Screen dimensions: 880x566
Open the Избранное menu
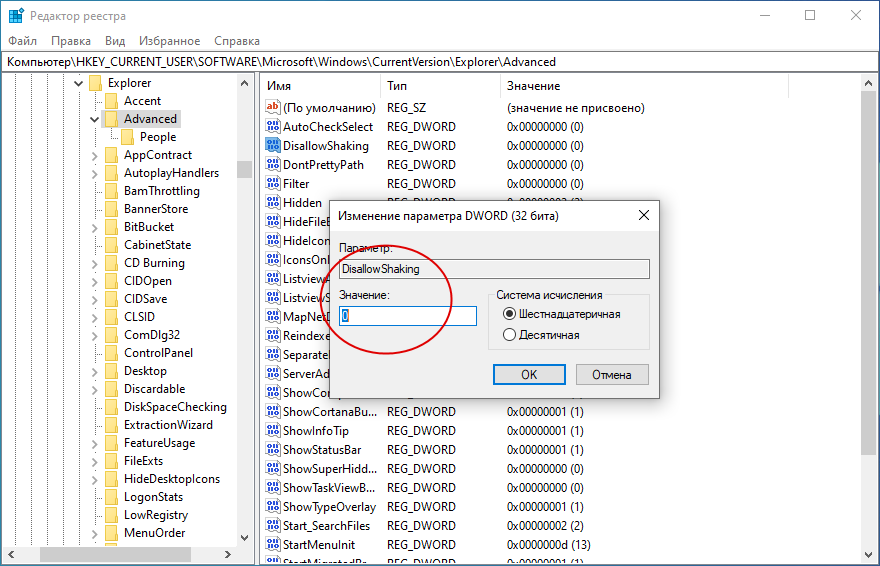[x=170, y=41]
